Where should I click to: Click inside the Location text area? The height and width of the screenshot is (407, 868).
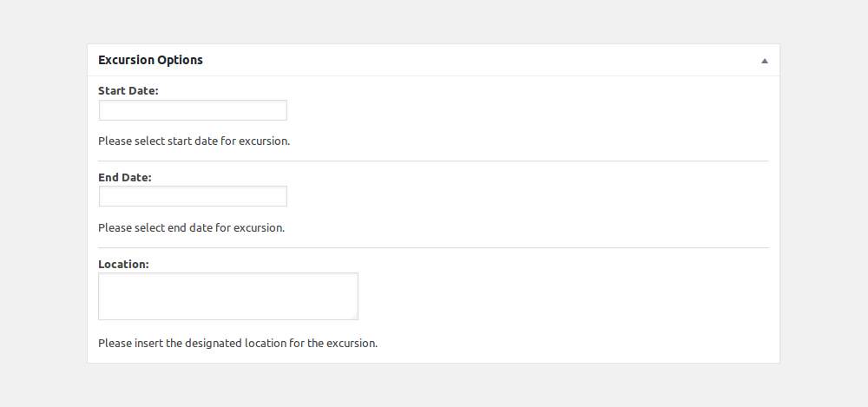tap(228, 296)
